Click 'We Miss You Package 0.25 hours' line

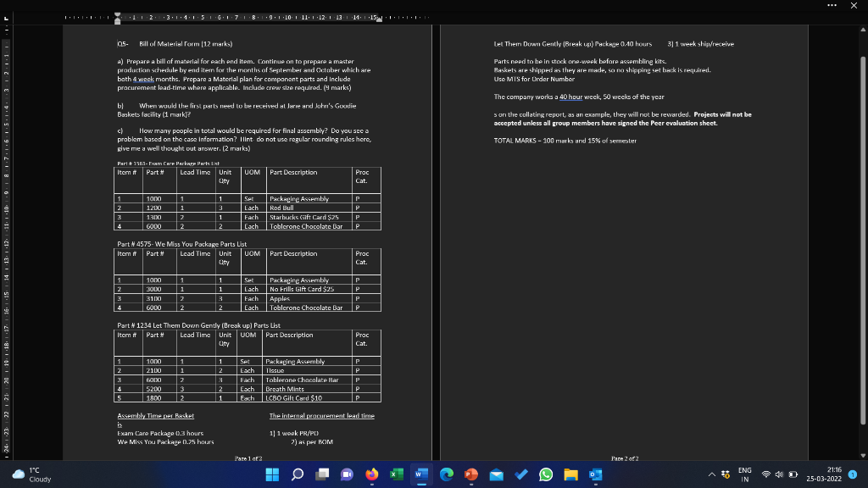coord(165,442)
